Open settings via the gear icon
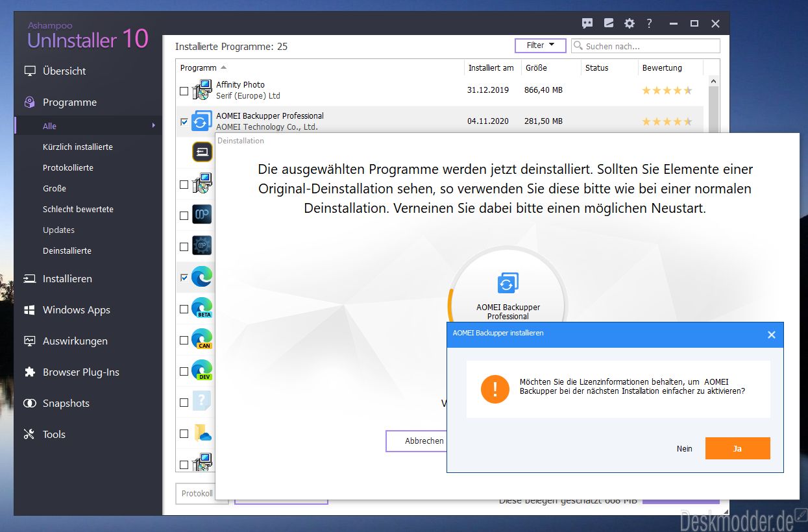 (629, 23)
